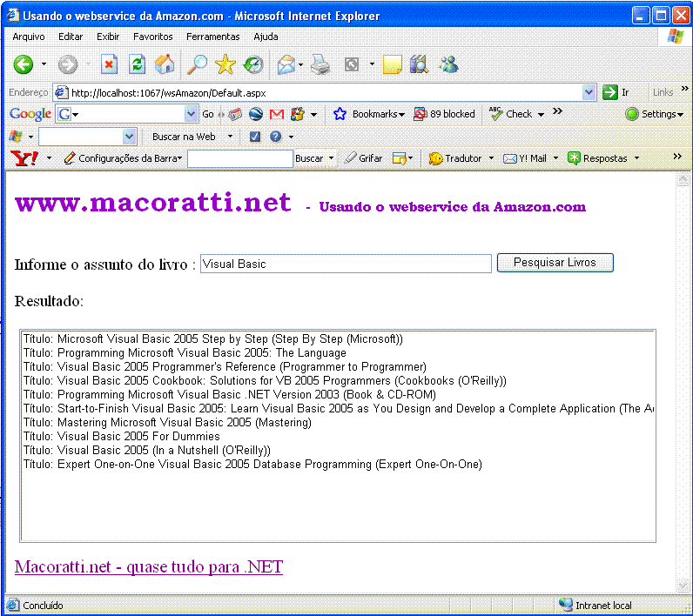Open History clock icon
This screenshot has height=616, width=693.
(x=253, y=64)
